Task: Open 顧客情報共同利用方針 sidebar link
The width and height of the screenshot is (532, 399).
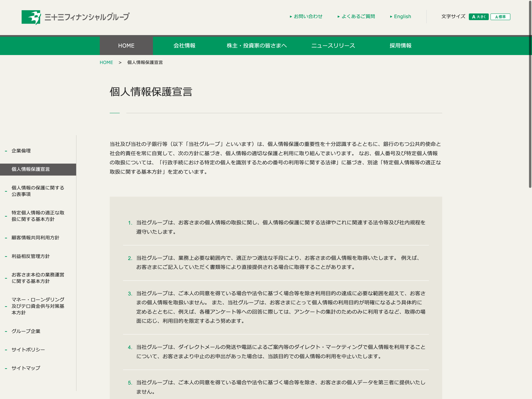Action: point(35,238)
